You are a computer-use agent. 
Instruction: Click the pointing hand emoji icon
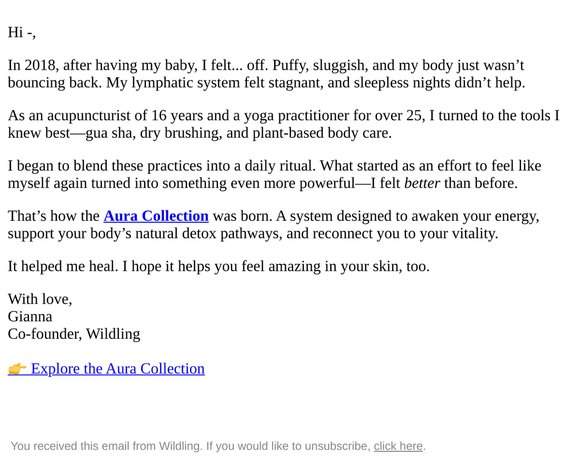(17, 369)
